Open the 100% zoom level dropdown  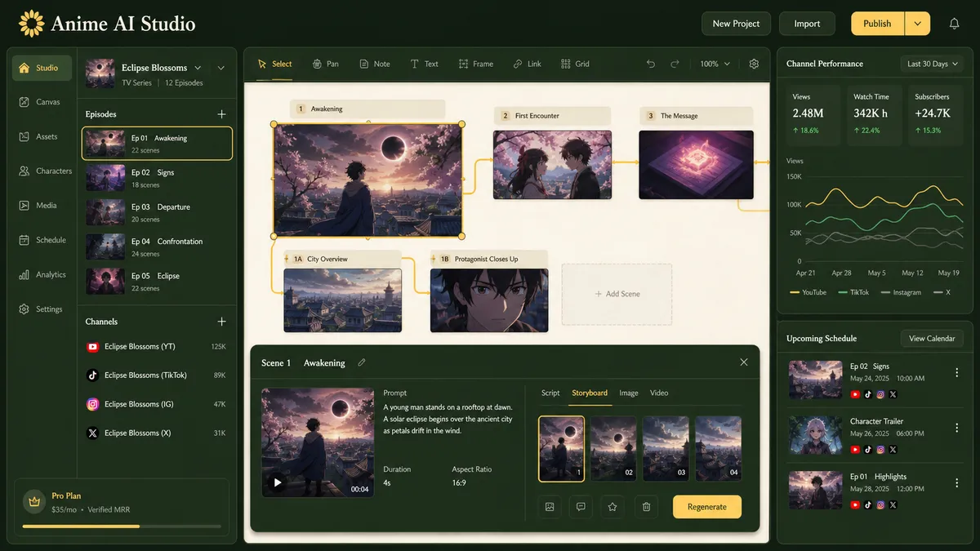pos(715,64)
